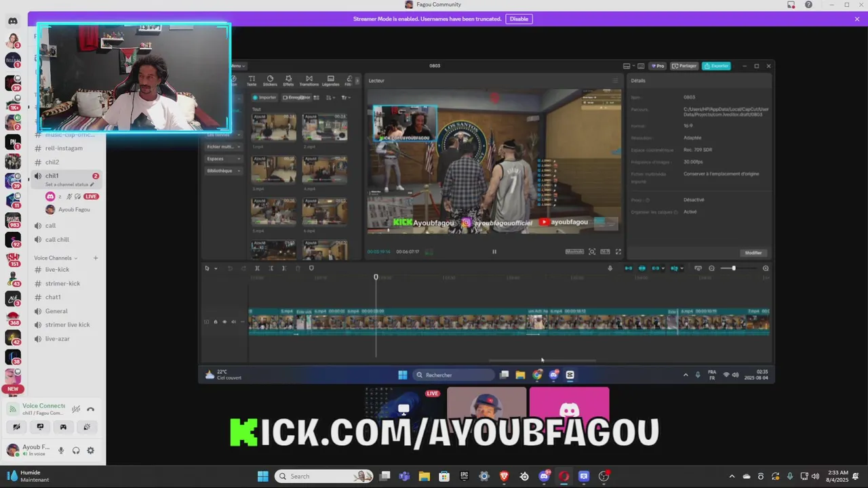Open media sort dropdown in CapCut stream
The width and height of the screenshot is (868, 488).
[x=330, y=98]
